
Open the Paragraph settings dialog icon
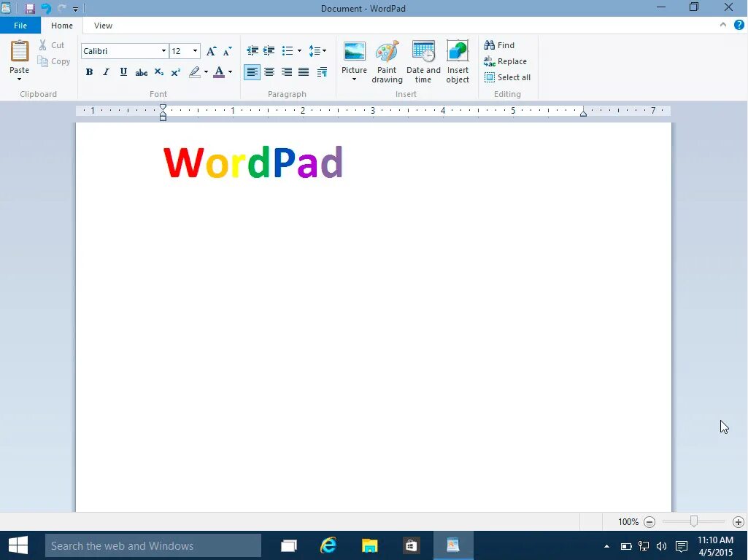point(322,72)
